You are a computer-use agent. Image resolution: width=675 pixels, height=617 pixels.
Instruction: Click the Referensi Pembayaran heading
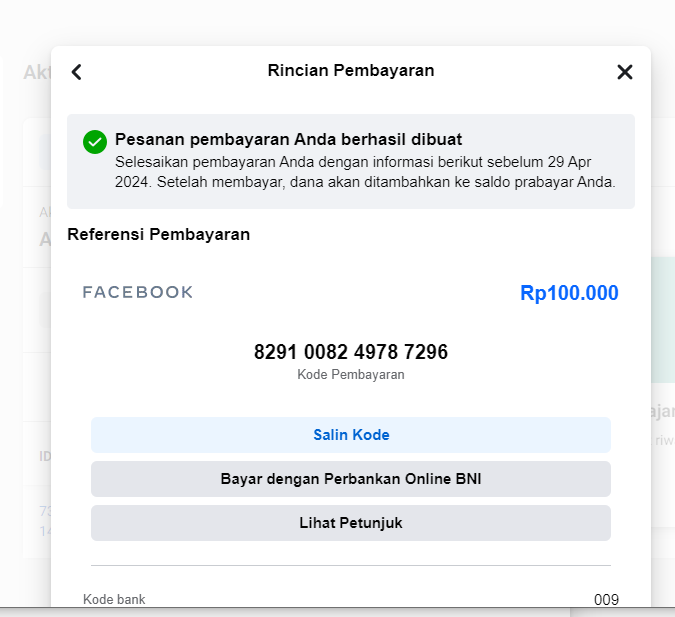(158, 235)
